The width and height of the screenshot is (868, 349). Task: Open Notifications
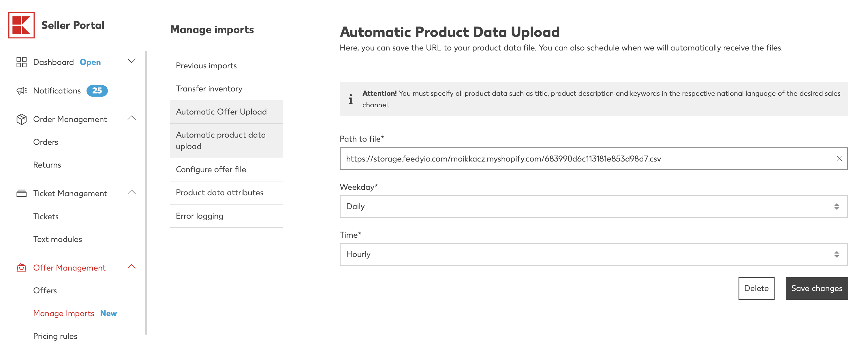[57, 91]
